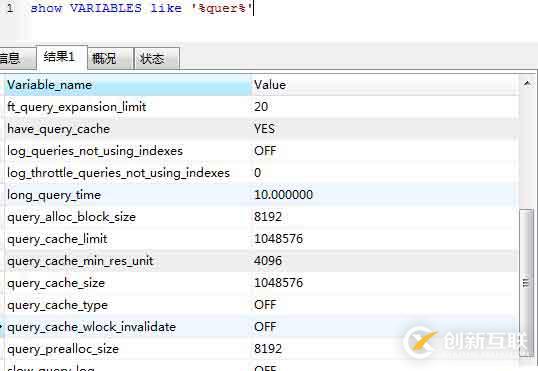Click the vertical scrollbar thumb
This screenshot has height=371, width=538.
click(x=526, y=283)
